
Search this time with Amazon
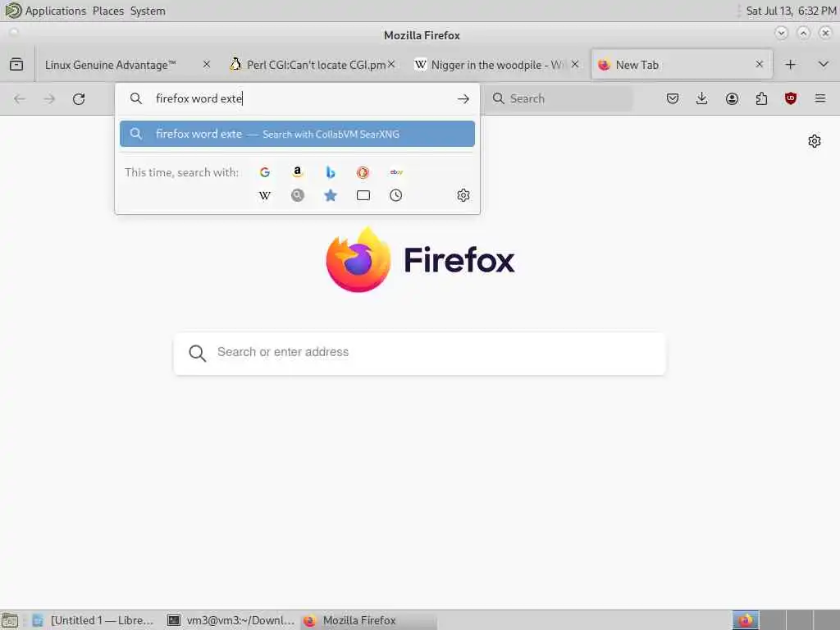[297, 172]
